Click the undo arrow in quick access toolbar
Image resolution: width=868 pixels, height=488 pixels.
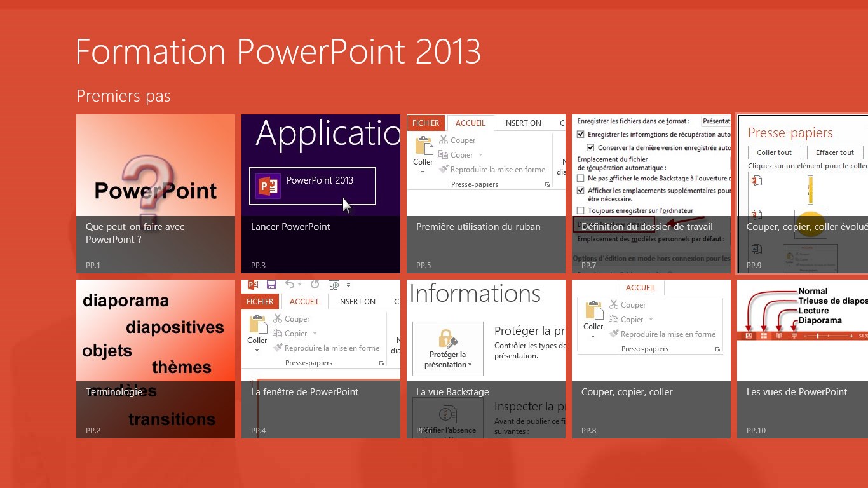pos(290,285)
